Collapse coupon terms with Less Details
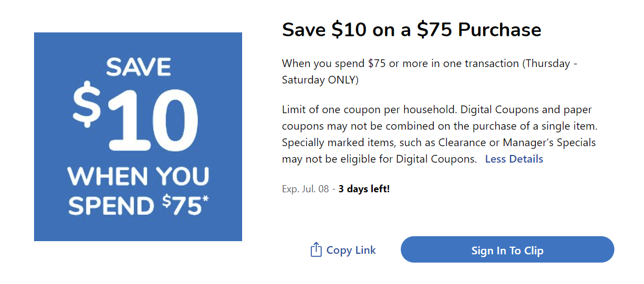This screenshot has height=284, width=644. (x=514, y=159)
